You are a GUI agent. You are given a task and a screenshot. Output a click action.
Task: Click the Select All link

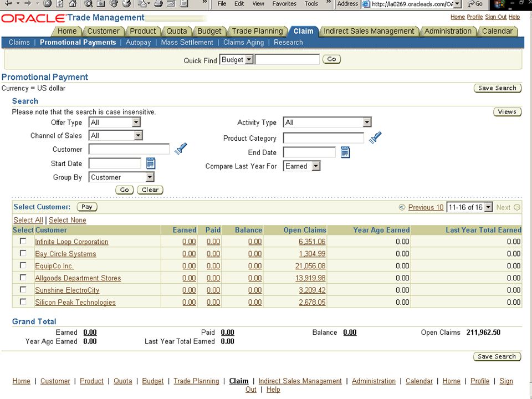pos(28,220)
